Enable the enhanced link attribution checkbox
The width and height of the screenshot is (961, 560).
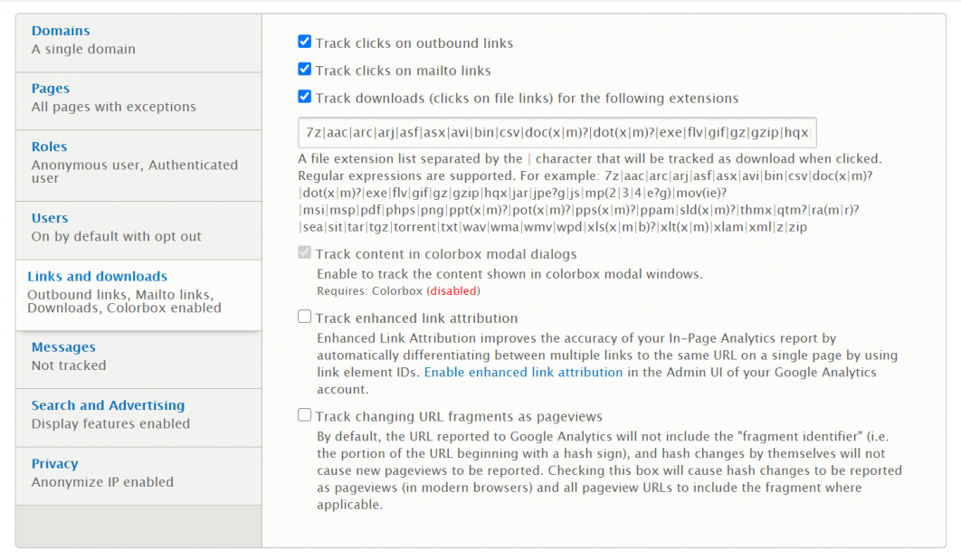(x=305, y=318)
